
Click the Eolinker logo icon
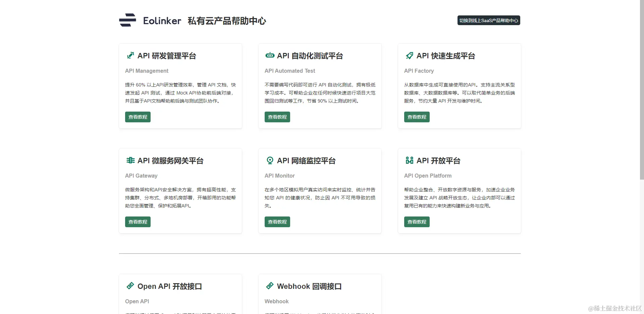point(127,20)
